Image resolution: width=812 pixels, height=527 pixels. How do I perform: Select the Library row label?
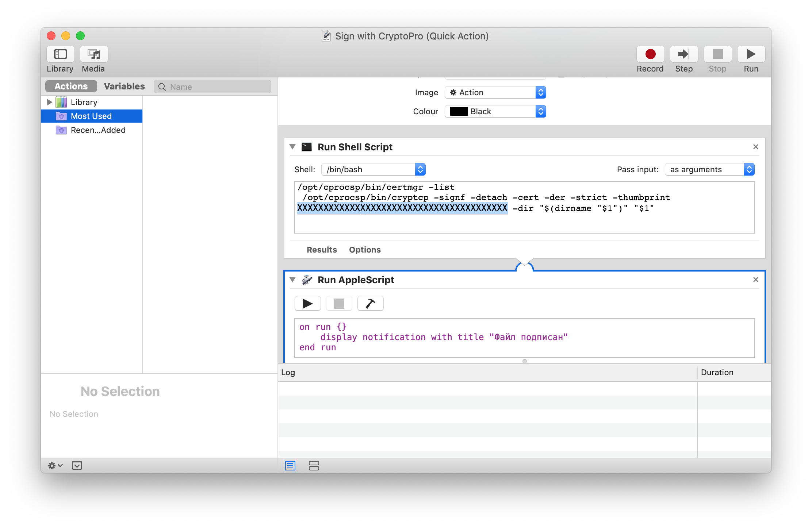point(84,102)
